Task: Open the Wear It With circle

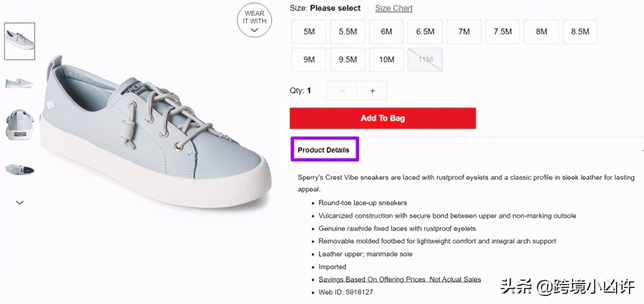Action: (x=255, y=21)
